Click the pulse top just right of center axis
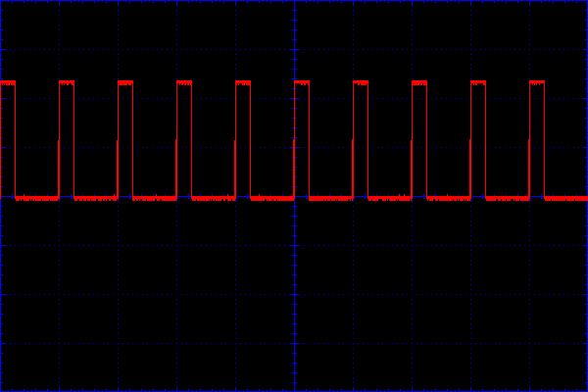 pyautogui.click(x=302, y=83)
